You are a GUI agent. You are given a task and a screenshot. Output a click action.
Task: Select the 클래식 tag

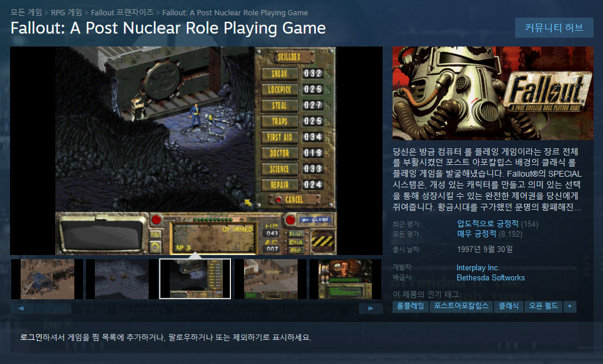(509, 306)
